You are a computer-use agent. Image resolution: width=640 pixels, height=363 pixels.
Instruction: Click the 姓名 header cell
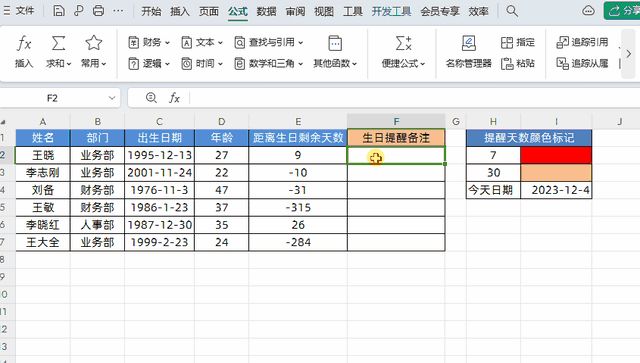pyautogui.click(x=43, y=138)
